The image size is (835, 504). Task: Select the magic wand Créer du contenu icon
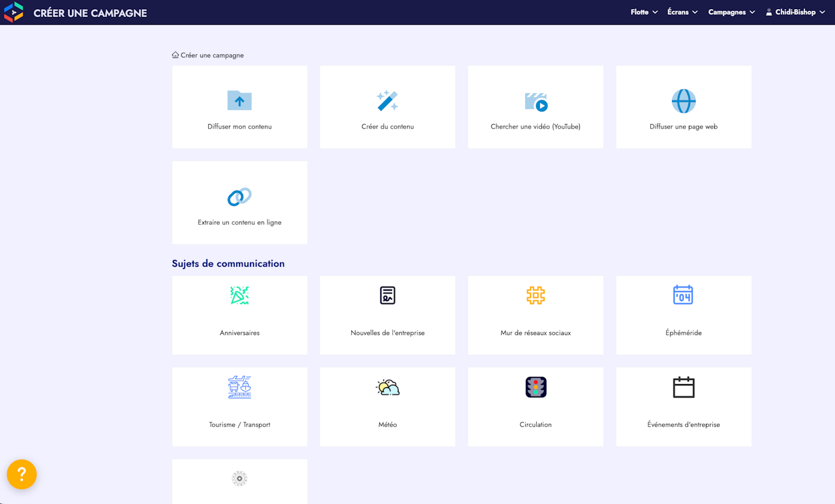click(387, 101)
